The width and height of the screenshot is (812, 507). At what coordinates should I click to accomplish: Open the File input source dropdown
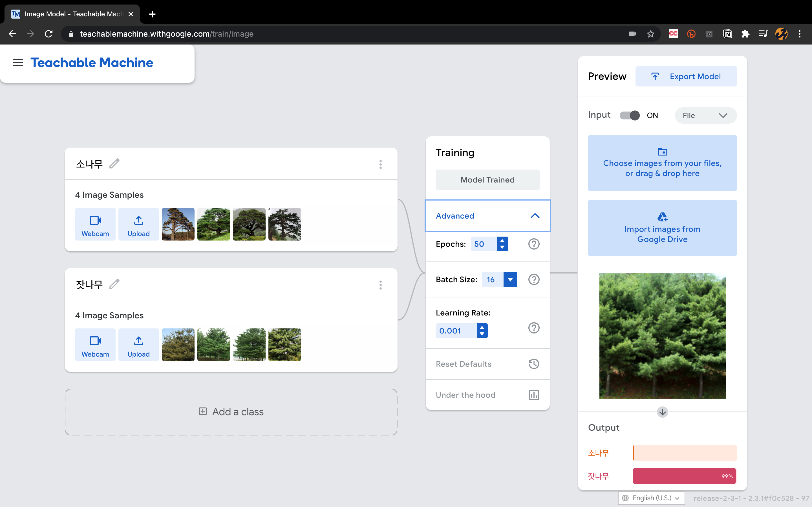[x=705, y=115]
